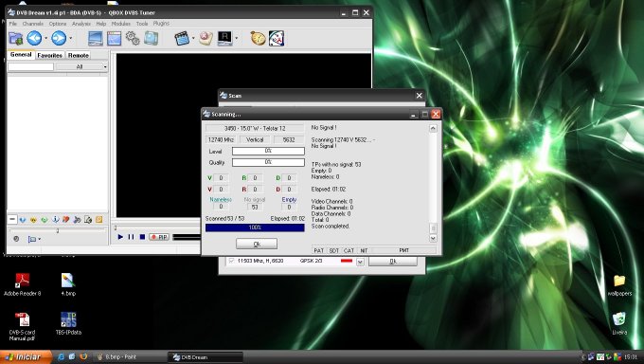Viewport: 644px width, 364px height.
Task: Open the Options menu
Action: 58,24
